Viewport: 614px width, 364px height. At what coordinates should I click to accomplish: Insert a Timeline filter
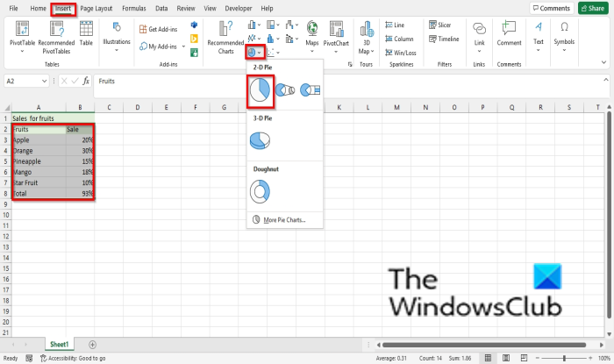tap(444, 39)
